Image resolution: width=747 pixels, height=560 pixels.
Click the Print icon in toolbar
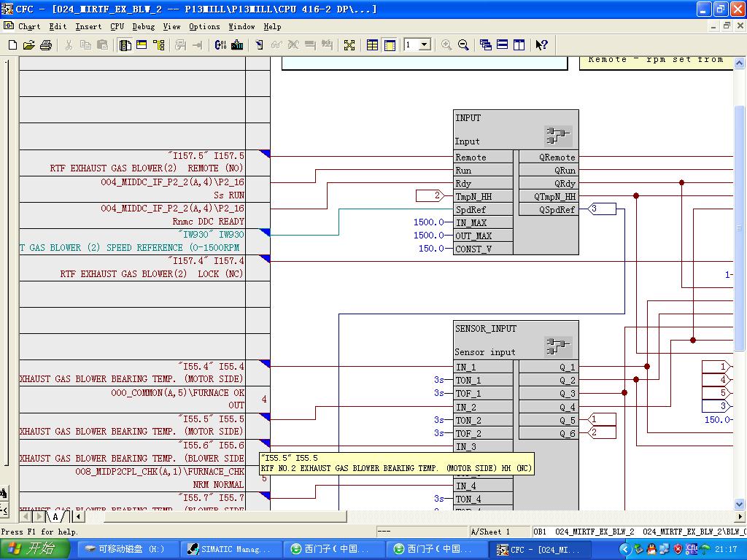tap(46, 45)
